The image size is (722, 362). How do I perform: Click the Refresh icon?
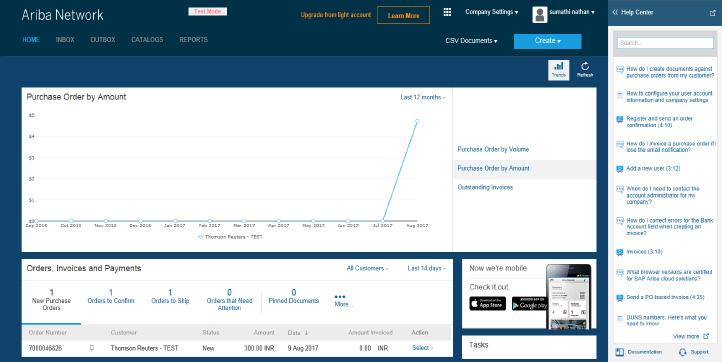coord(585,70)
